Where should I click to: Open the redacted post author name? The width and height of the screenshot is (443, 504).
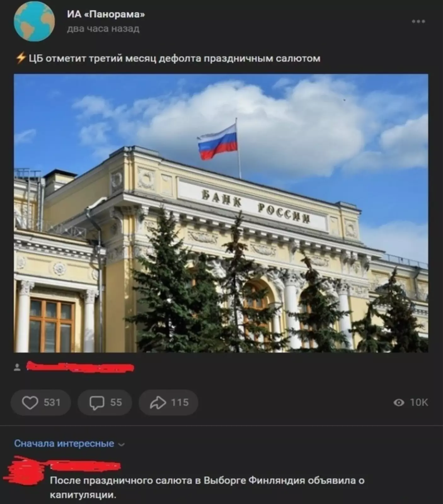point(80,367)
